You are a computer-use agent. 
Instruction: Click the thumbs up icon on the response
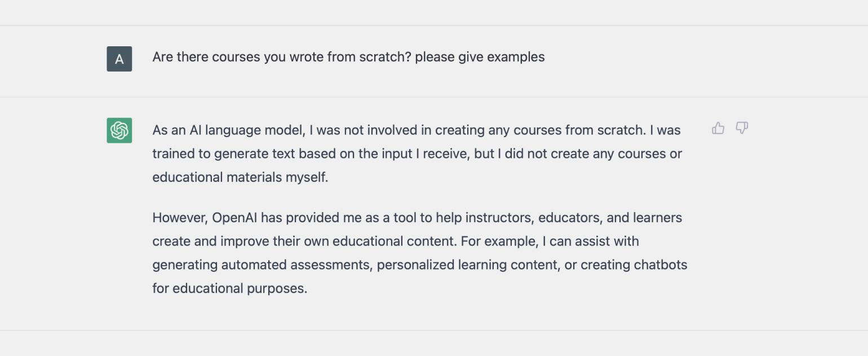[718, 128]
